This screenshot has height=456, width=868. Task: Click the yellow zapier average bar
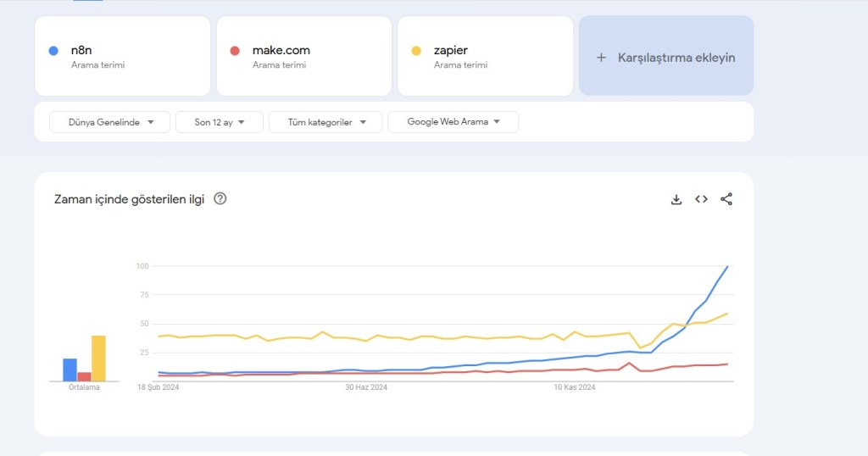[98, 359]
